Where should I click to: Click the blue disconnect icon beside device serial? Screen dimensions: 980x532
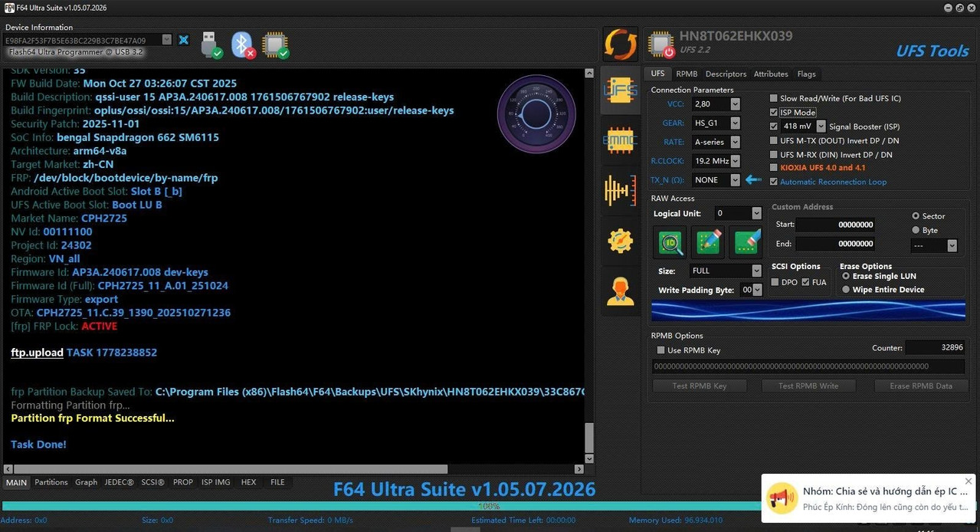pos(184,40)
